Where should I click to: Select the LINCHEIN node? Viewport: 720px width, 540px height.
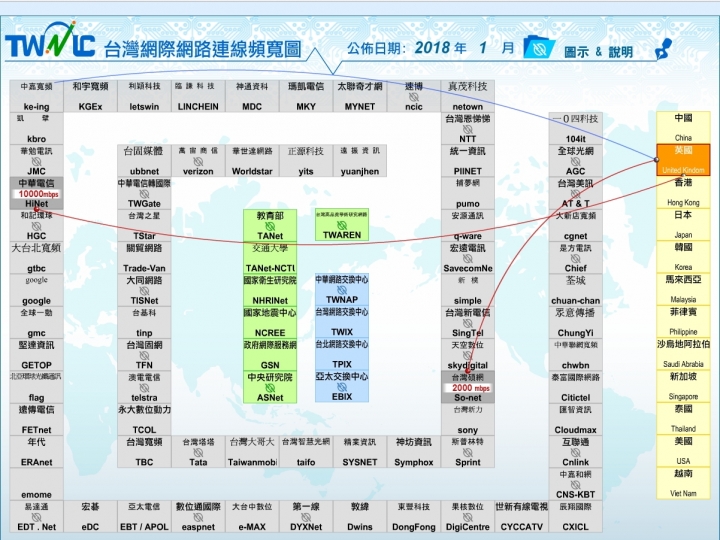tap(198, 96)
